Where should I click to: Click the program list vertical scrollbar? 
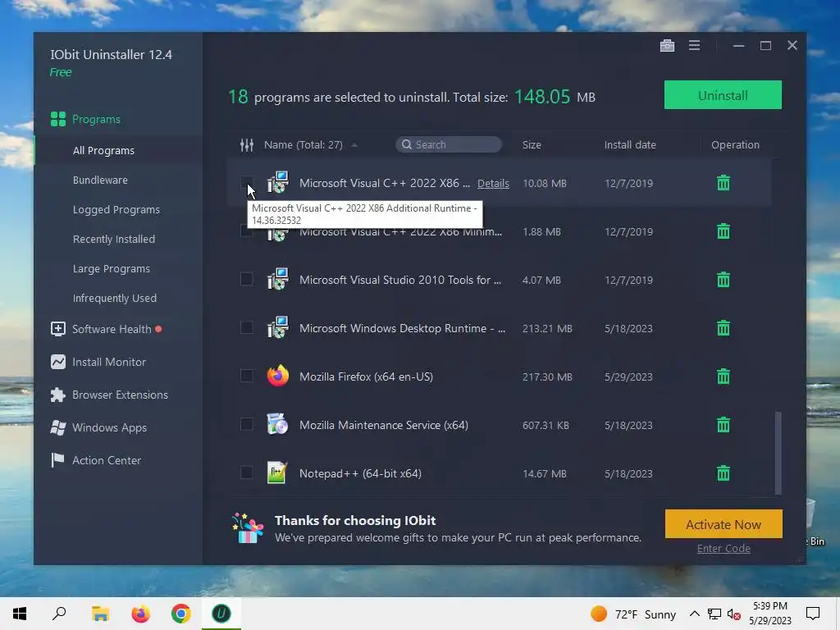coord(778,453)
